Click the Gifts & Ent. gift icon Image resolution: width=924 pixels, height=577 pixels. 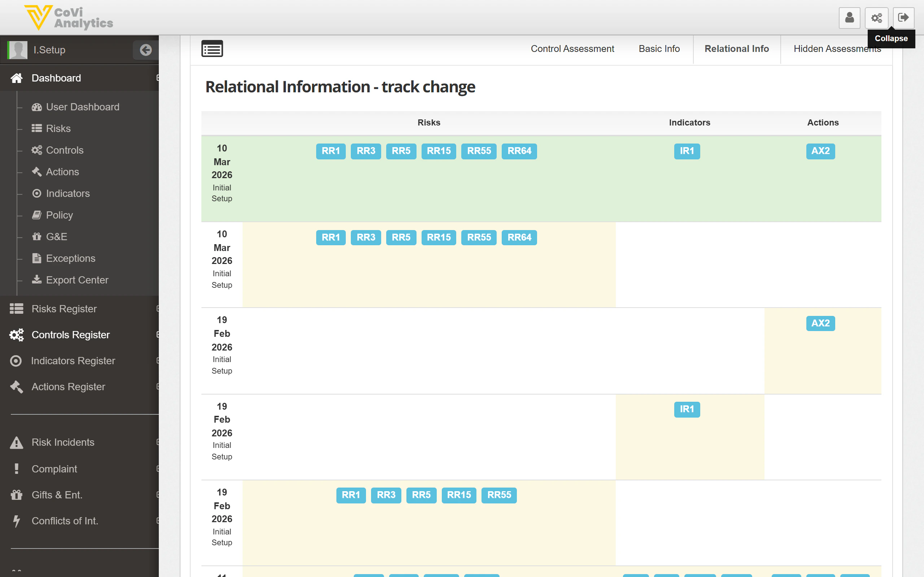point(16,494)
